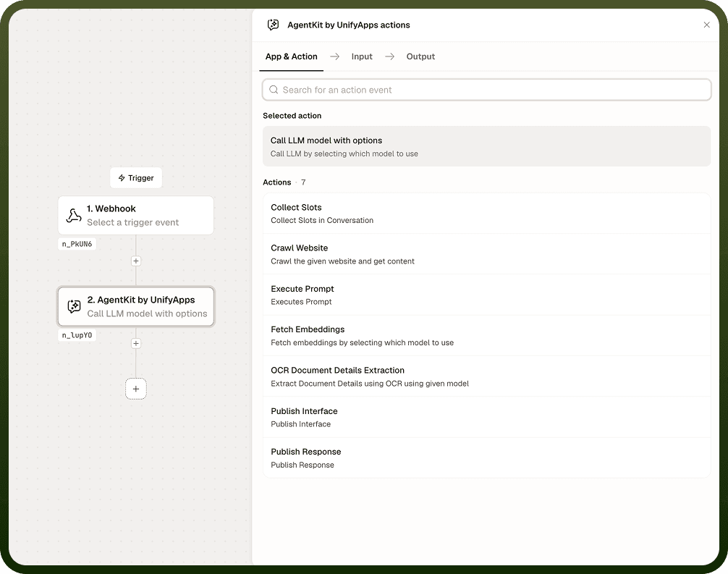Choose the Fetch Embeddings action

[486, 336]
